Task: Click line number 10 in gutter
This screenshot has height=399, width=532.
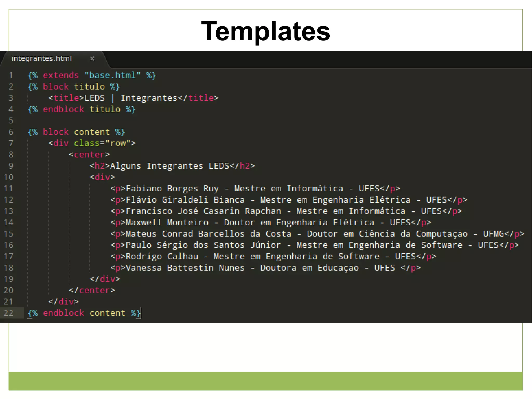Action: pyautogui.click(x=8, y=177)
